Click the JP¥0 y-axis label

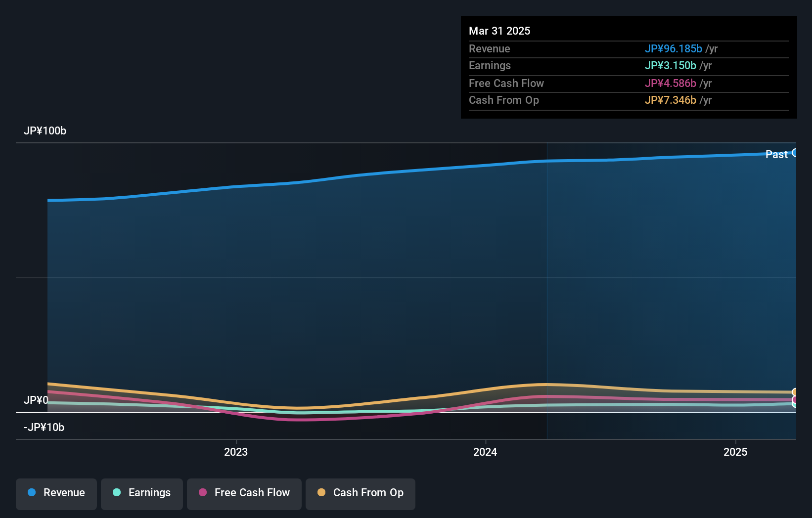click(x=36, y=400)
